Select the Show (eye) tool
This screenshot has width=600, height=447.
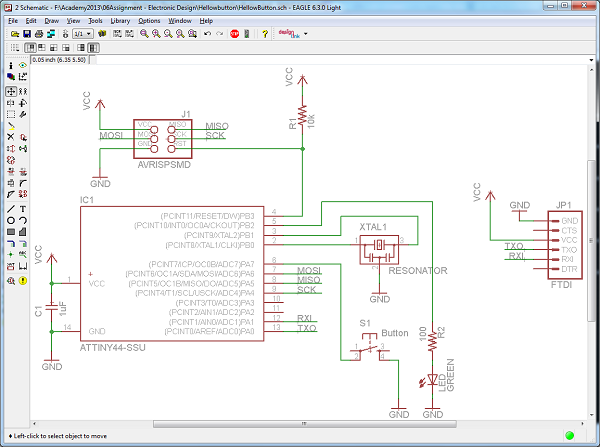23,65
